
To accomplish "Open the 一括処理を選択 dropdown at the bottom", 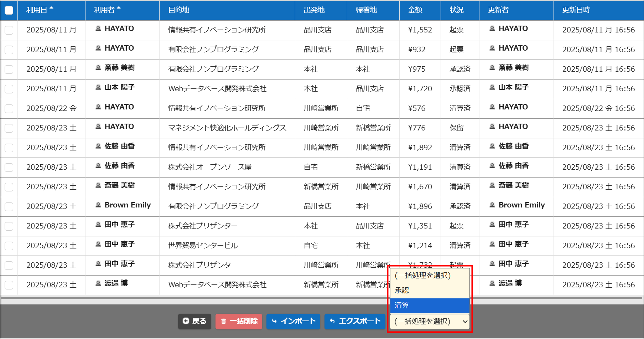I will 430,322.
